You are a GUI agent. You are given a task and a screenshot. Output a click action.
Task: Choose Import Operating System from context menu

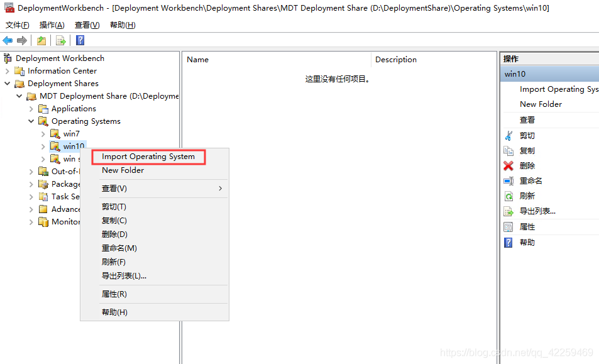coord(148,157)
